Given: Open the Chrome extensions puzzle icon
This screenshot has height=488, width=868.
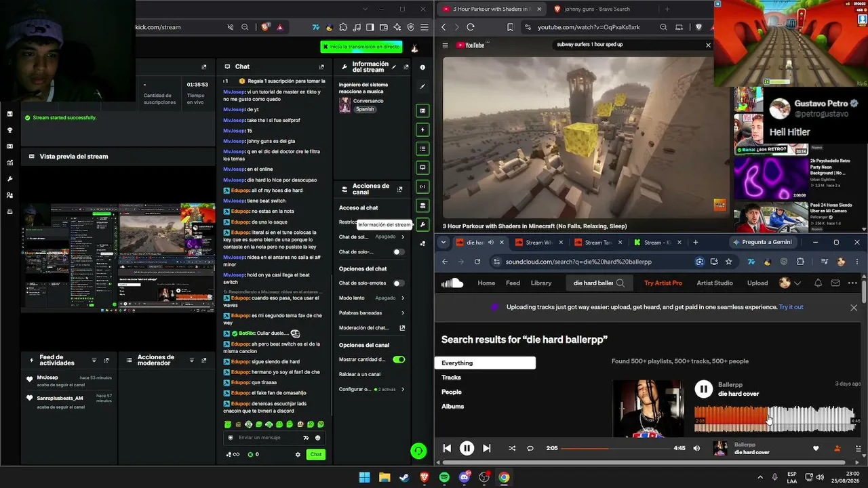Looking at the screenshot, I should tap(800, 262).
